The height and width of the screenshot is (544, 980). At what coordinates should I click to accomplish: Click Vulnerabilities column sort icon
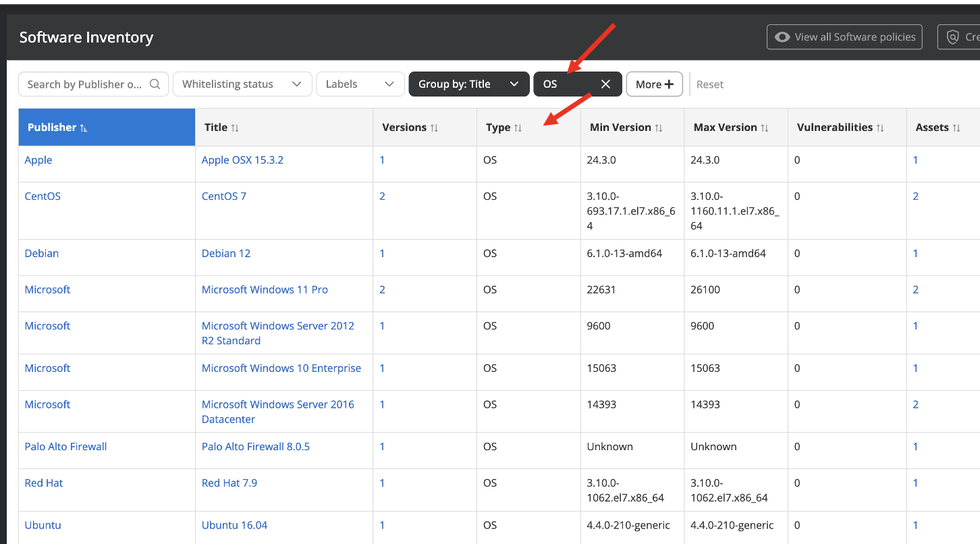[x=880, y=128]
